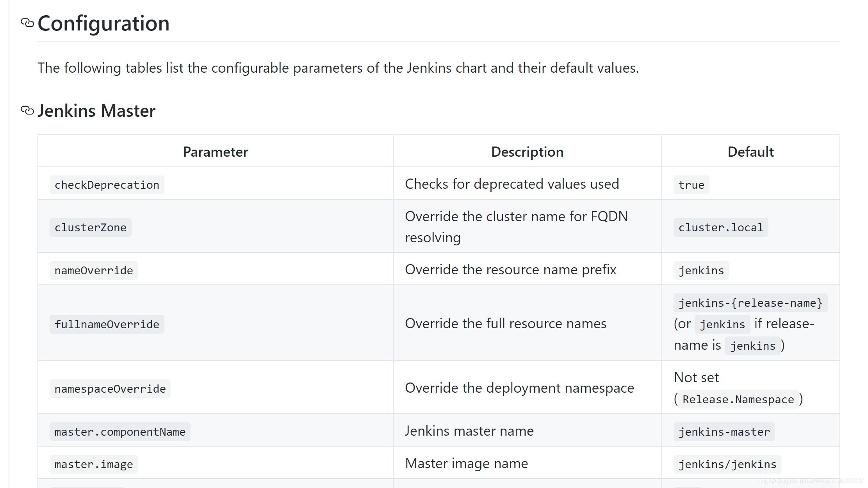The width and height of the screenshot is (868, 488).
Task: Click the 'true' default value
Action: click(692, 184)
